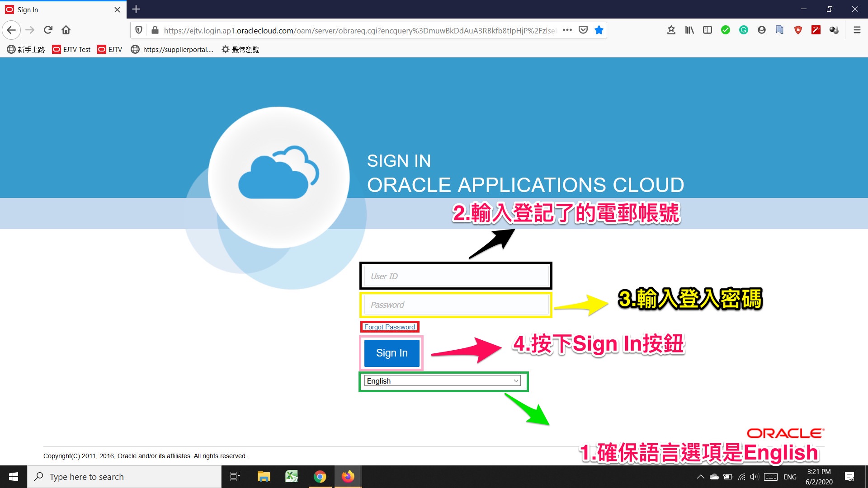Focus the Password field
Screen dimensions: 868x488
click(456, 305)
